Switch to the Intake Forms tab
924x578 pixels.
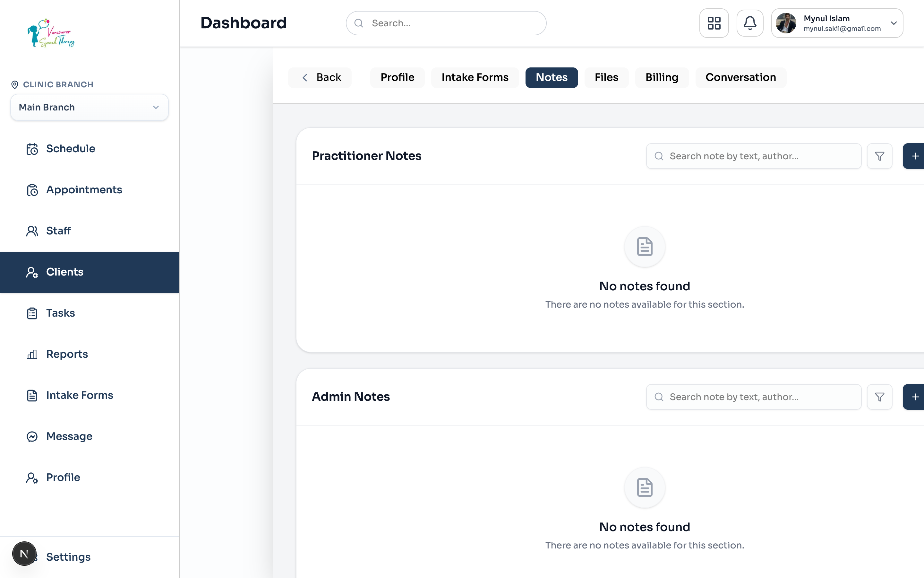[x=475, y=78]
